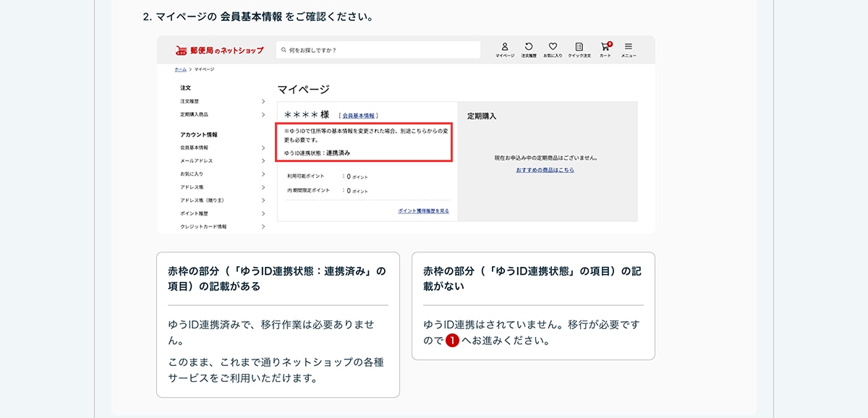The image size is (868, 418).
Task: Open 注文履歴 history icon in header
Action: coord(529,46)
